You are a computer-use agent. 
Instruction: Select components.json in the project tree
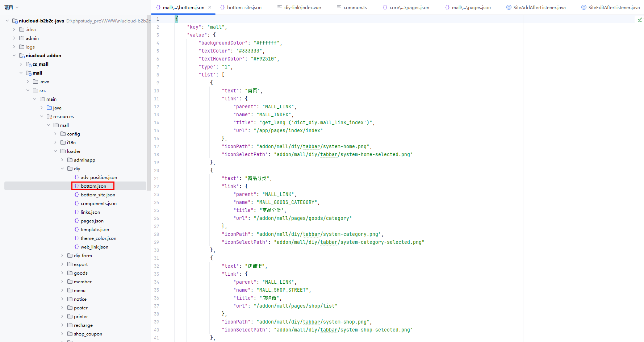tap(99, 203)
